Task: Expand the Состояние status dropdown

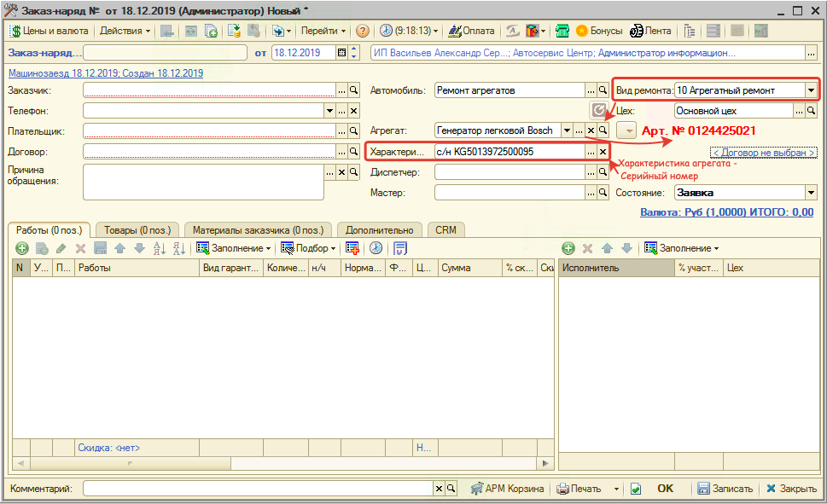Action: click(x=809, y=193)
